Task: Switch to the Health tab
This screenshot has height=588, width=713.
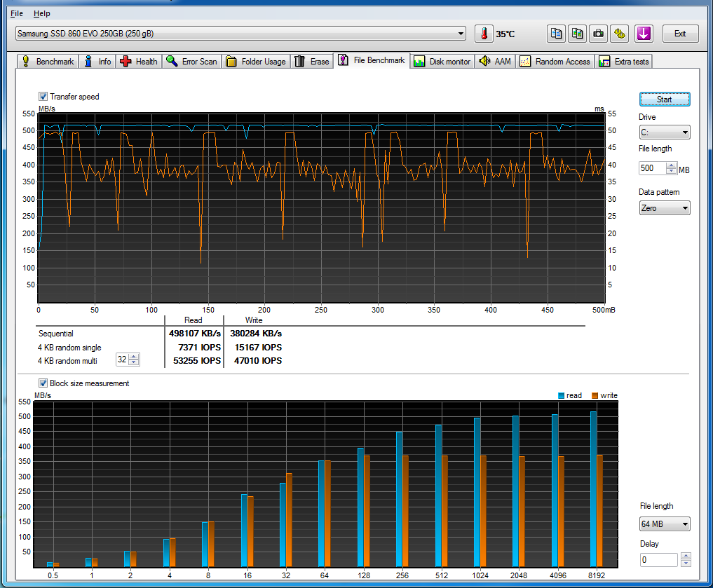Action: click(139, 62)
